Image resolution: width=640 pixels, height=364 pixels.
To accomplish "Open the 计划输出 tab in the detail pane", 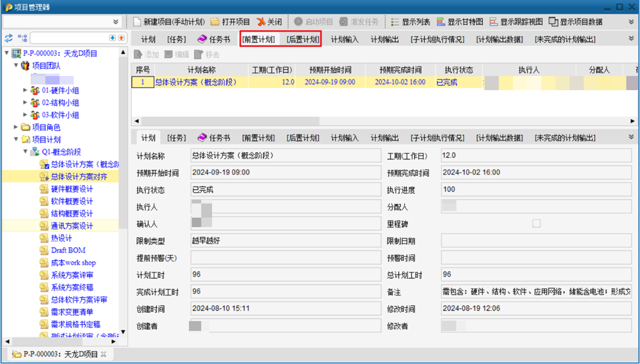I will (384, 138).
